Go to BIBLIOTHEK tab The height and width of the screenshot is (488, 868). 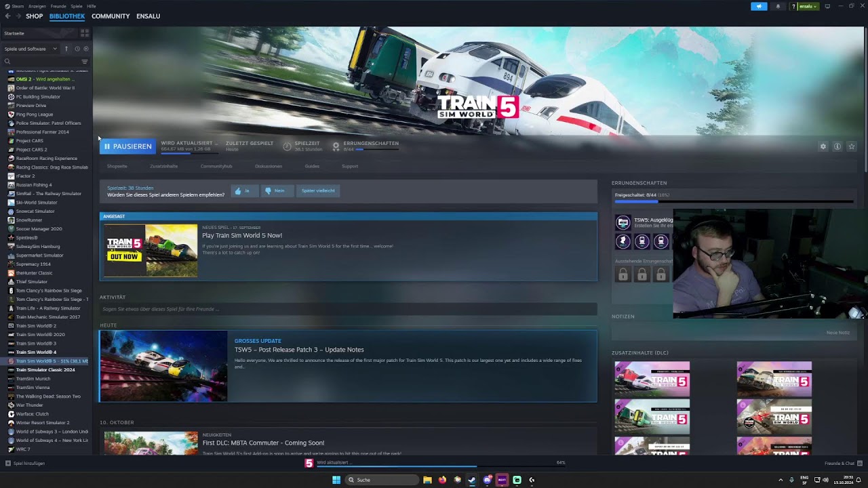pyautogui.click(x=67, y=16)
